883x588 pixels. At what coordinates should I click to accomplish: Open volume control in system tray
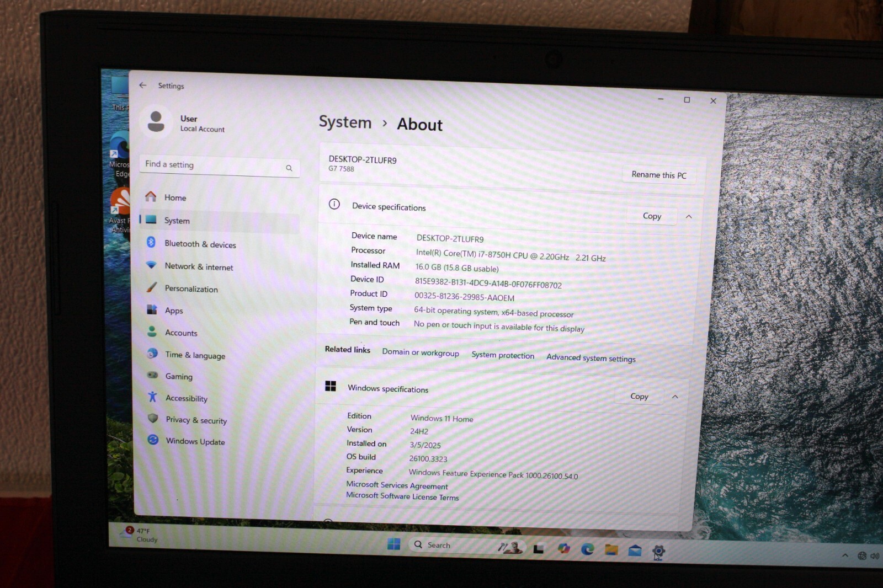874,556
